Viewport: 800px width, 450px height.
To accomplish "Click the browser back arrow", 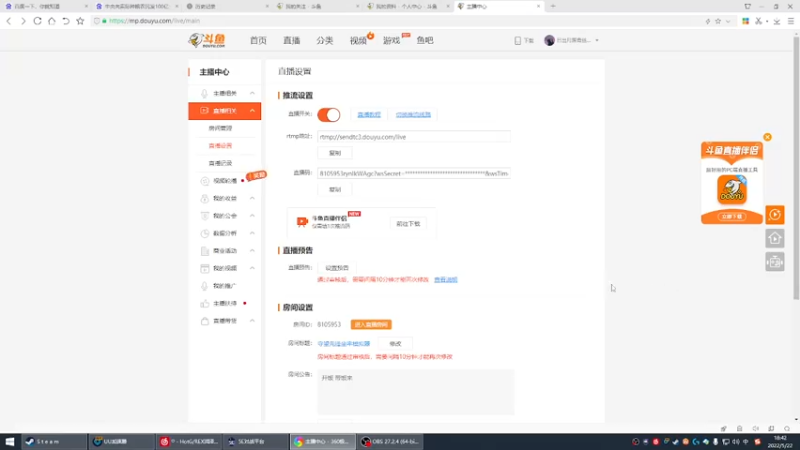I will 9,21.
